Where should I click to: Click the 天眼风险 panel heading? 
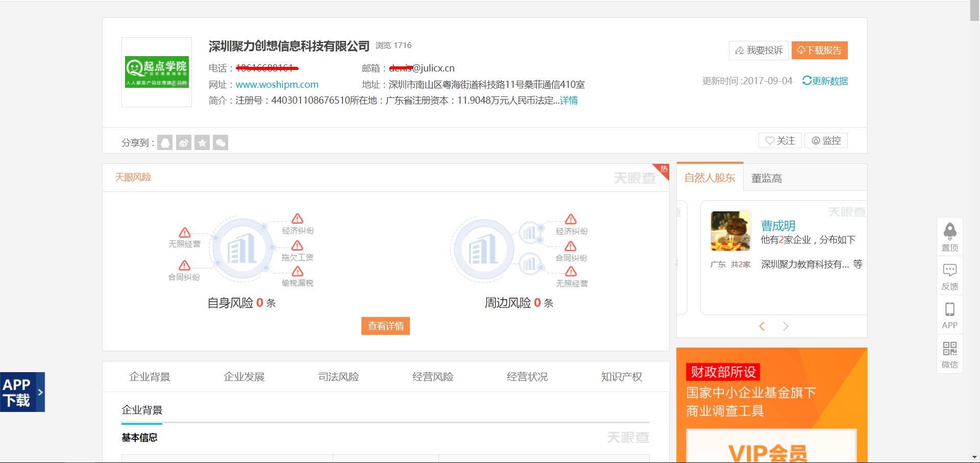tap(133, 177)
